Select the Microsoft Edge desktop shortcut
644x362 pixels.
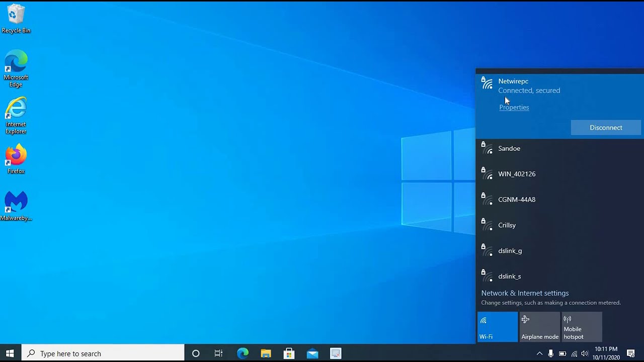coord(16,68)
